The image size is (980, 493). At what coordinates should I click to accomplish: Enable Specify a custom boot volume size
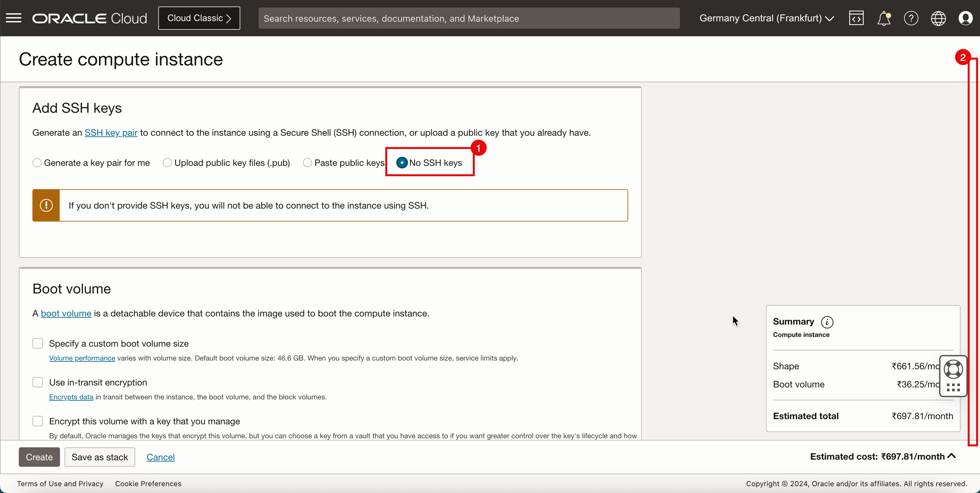[38, 343]
